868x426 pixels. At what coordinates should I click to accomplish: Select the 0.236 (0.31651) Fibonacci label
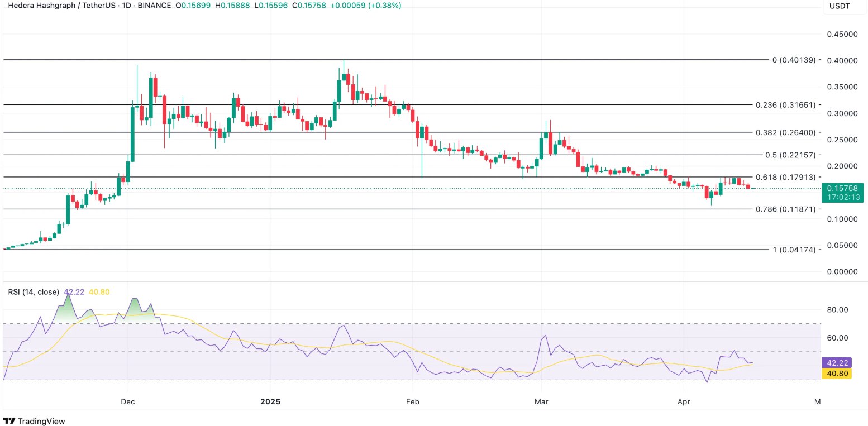785,105
